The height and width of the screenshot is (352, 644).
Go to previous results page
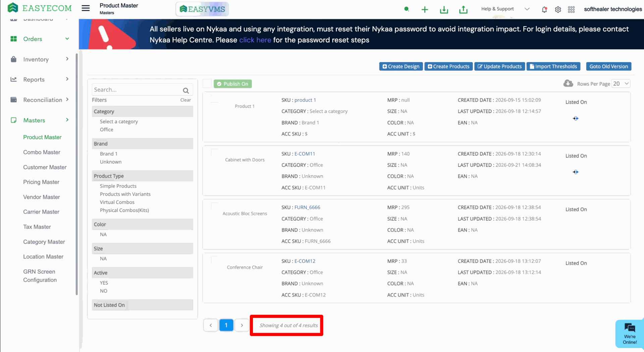(211, 325)
